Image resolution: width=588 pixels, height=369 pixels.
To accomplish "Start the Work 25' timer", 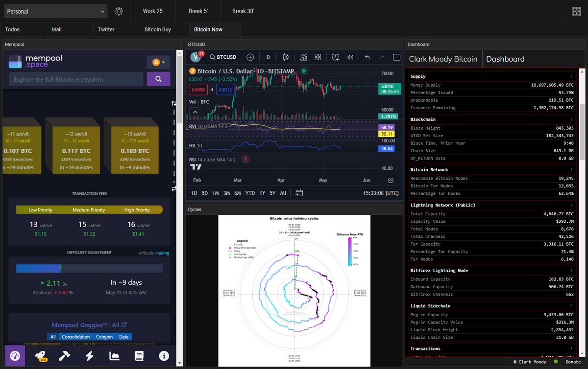I will click(x=154, y=11).
